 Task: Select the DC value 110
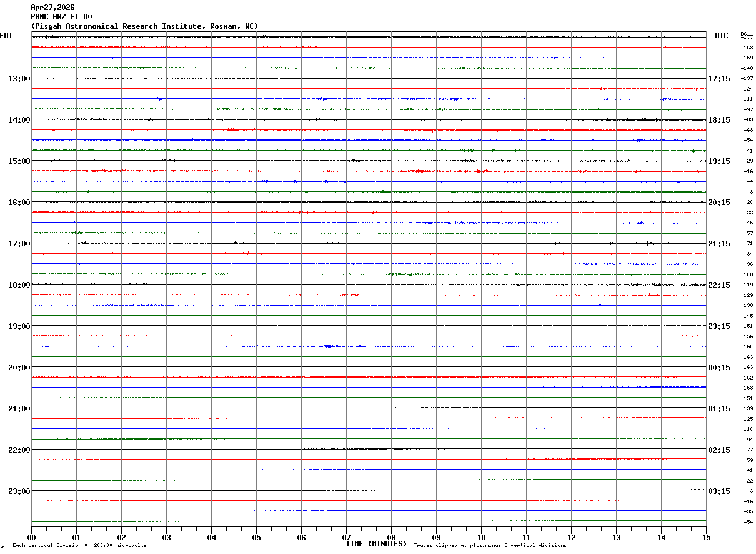tap(749, 429)
